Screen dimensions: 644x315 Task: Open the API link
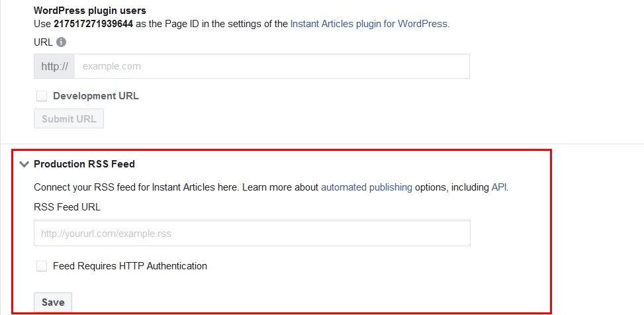click(x=499, y=187)
